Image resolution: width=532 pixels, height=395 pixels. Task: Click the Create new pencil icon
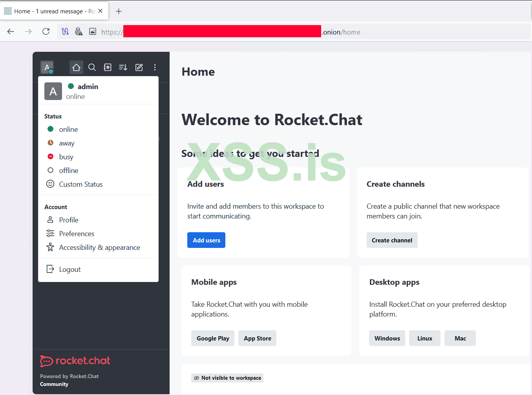(139, 67)
